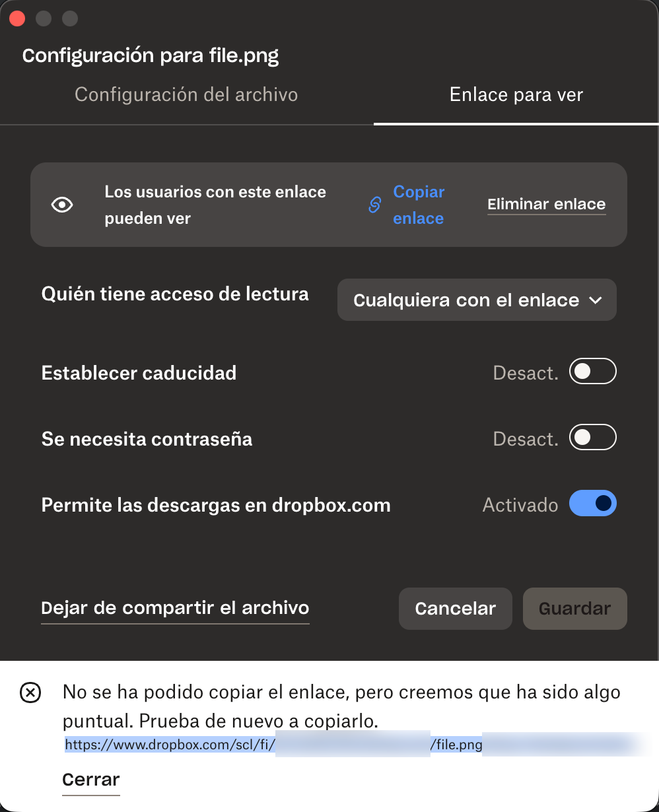Click the eye icon beside link description
The image size is (659, 812).
point(62,205)
